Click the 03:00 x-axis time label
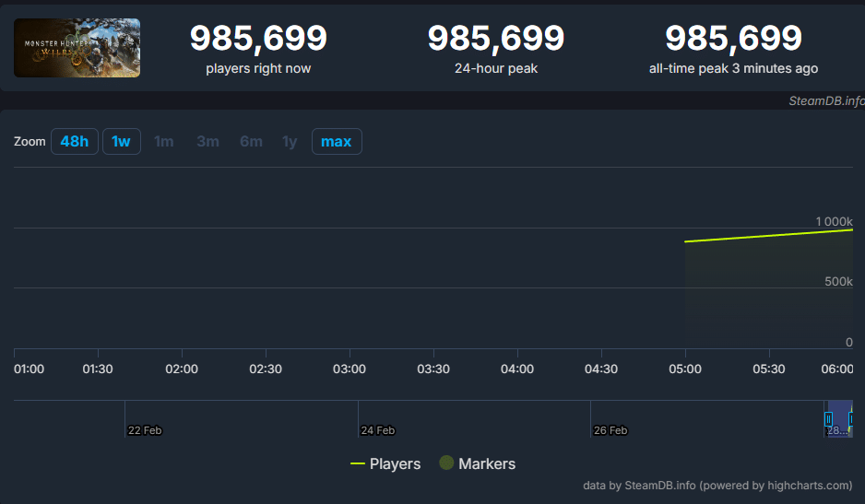Screen dimensions: 865x504 pos(350,369)
